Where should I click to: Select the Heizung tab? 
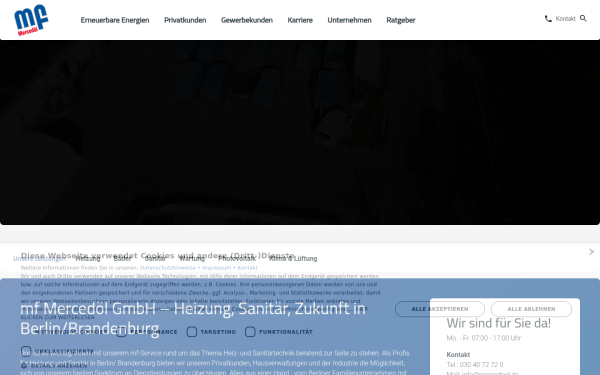click(88, 259)
